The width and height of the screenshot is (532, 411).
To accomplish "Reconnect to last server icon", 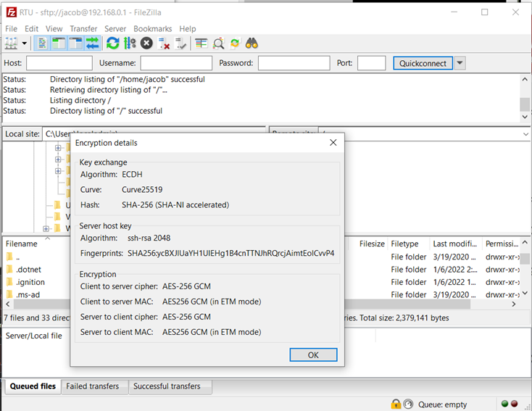I will pyautogui.click(x=180, y=43).
